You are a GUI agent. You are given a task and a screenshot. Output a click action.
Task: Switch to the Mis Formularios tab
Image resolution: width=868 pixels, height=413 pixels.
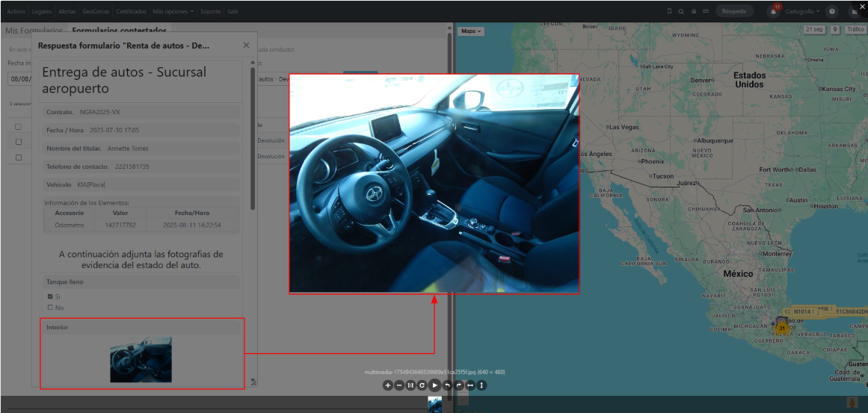(x=34, y=31)
